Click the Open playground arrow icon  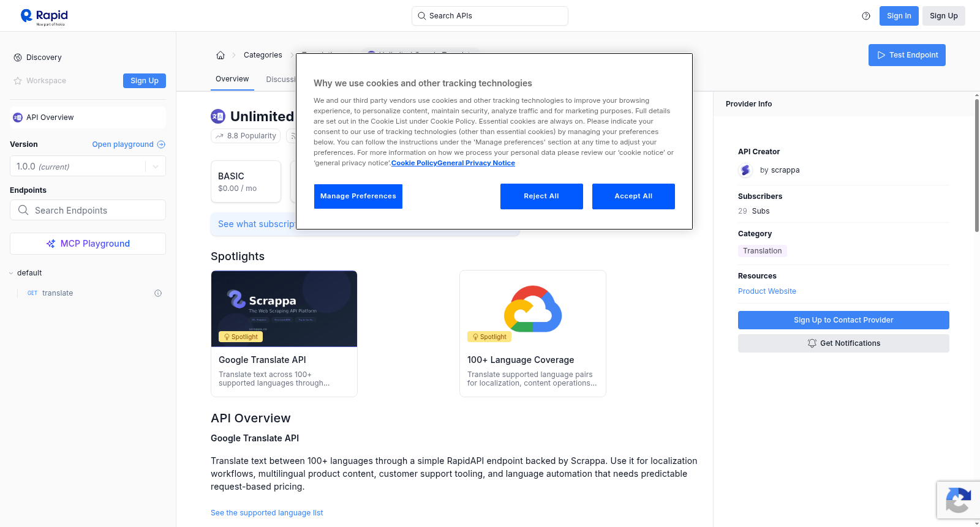[x=161, y=144]
